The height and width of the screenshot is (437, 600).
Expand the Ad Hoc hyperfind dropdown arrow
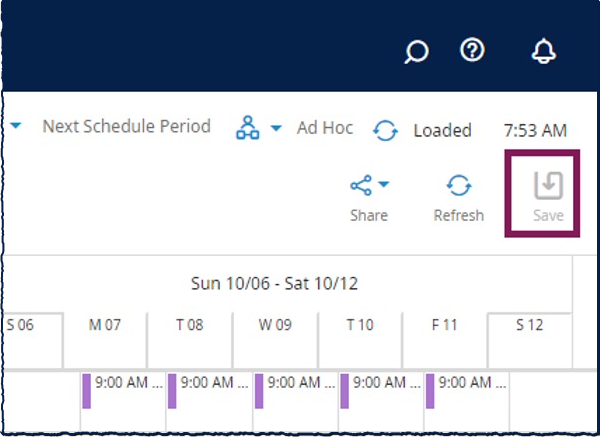point(276,129)
